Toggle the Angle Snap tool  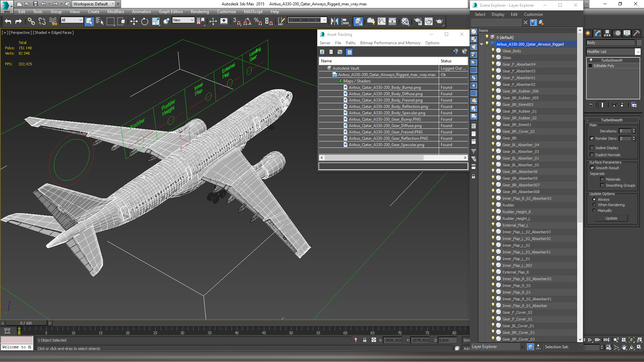click(x=247, y=21)
